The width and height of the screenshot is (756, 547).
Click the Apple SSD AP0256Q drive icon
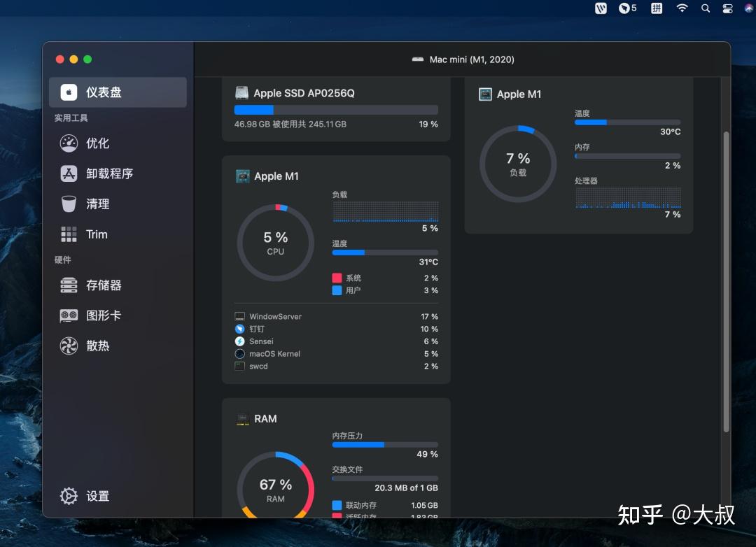(241, 92)
